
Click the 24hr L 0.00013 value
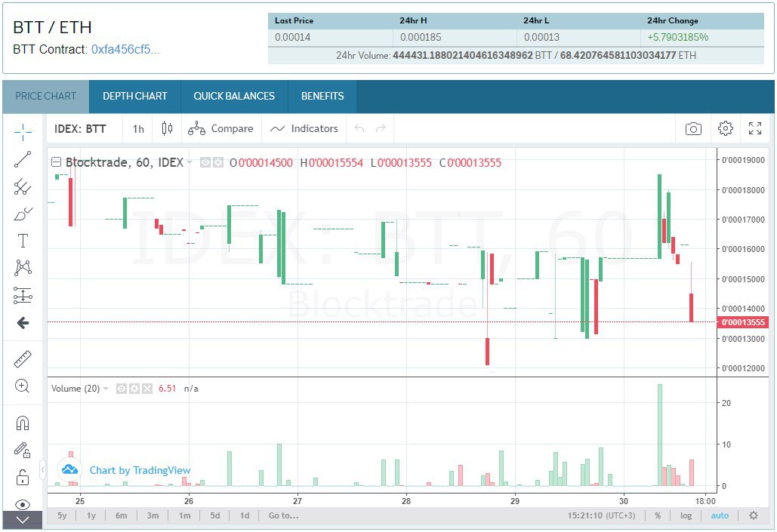click(541, 37)
